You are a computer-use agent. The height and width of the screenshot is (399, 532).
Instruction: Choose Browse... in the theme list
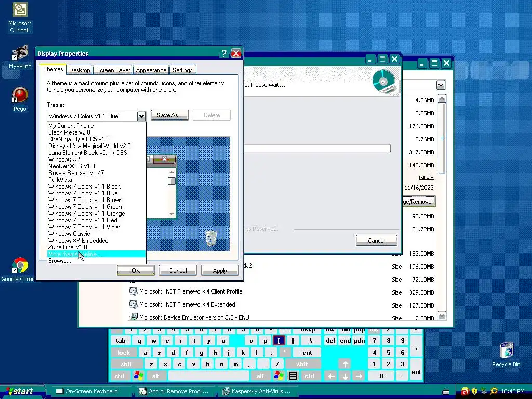(x=96, y=261)
